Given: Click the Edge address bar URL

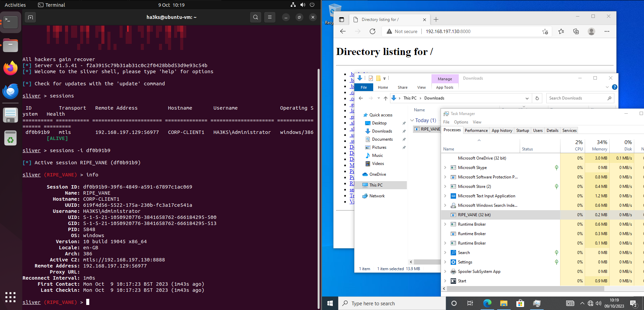Looking at the screenshot, I should pos(448,31).
